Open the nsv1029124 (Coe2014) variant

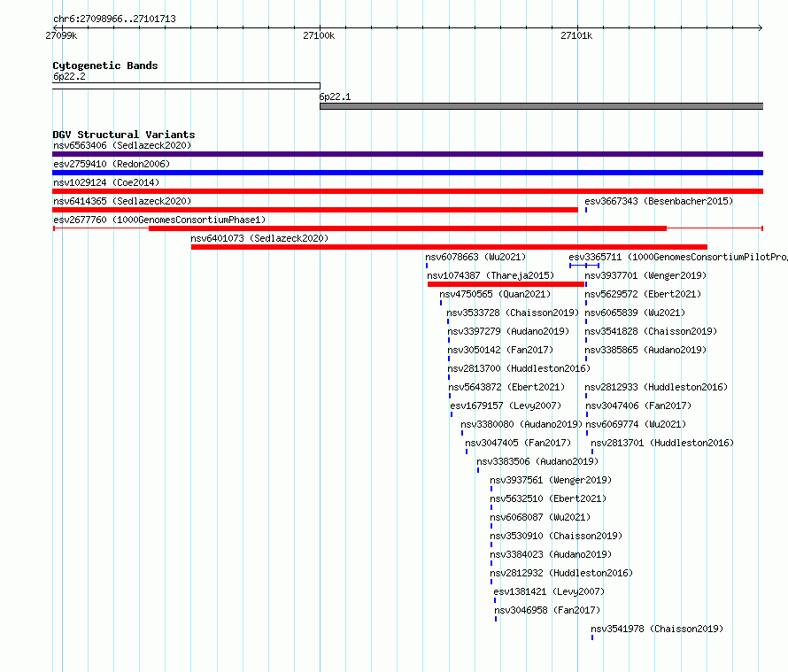106,182
